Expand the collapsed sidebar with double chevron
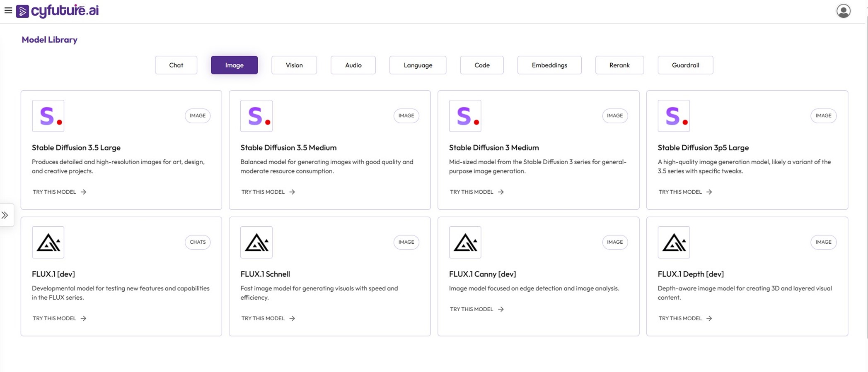868x372 pixels. [x=5, y=215]
